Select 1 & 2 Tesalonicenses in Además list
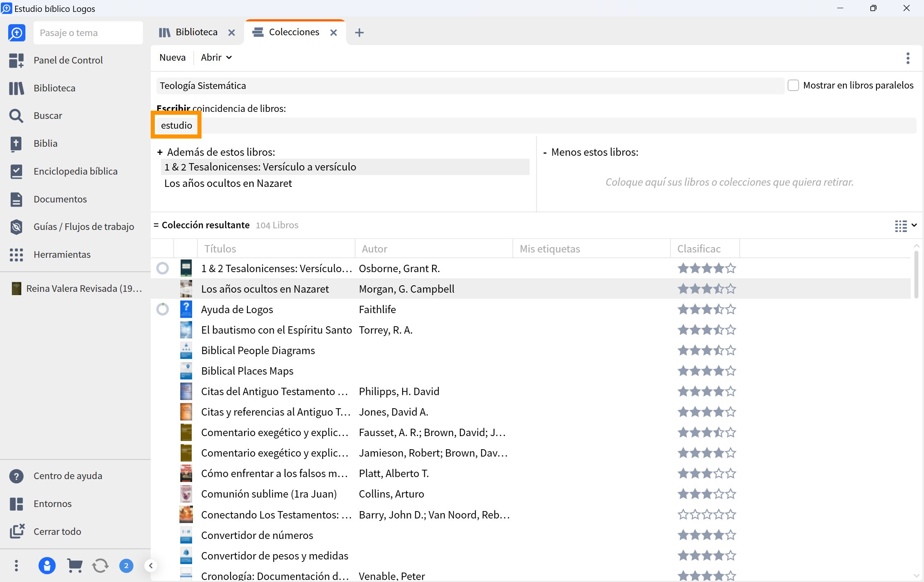 click(x=345, y=167)
